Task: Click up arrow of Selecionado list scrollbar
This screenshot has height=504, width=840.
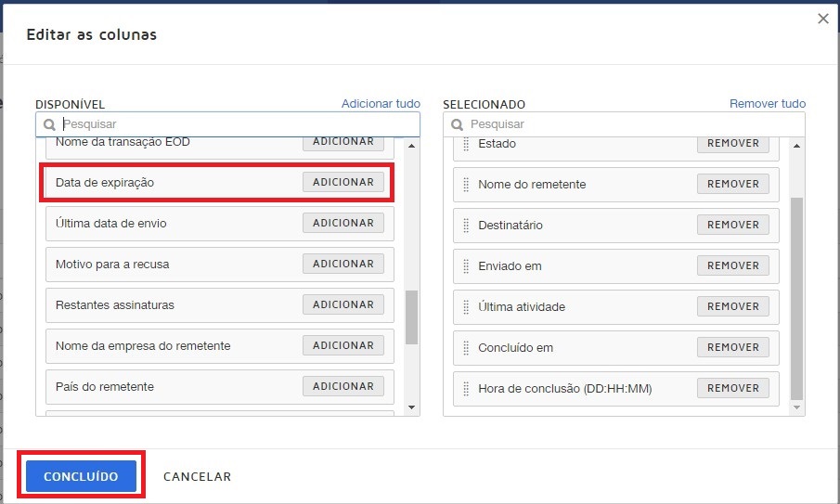Action: tap(796, 146)
